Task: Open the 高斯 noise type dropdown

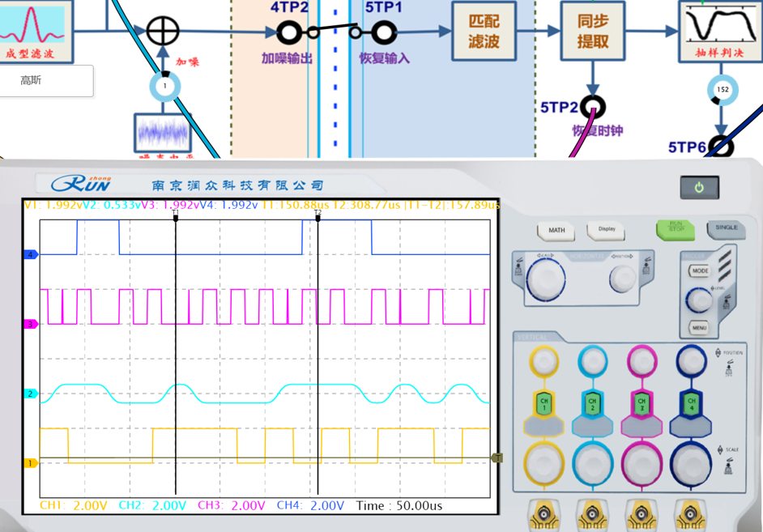Action: tap(46, 81)
